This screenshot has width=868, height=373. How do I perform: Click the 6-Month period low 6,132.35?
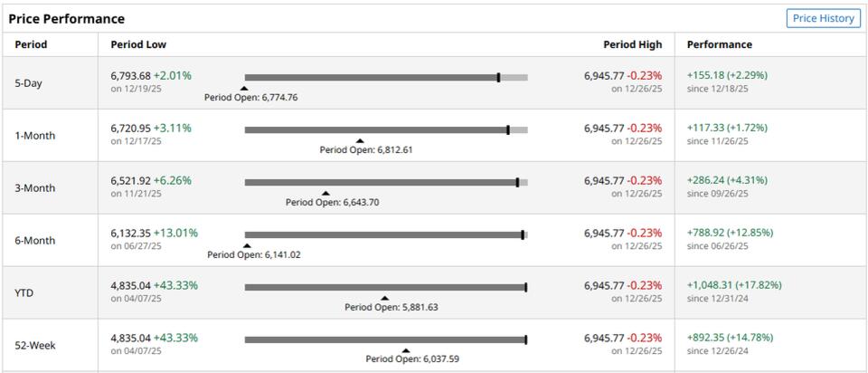130,233
